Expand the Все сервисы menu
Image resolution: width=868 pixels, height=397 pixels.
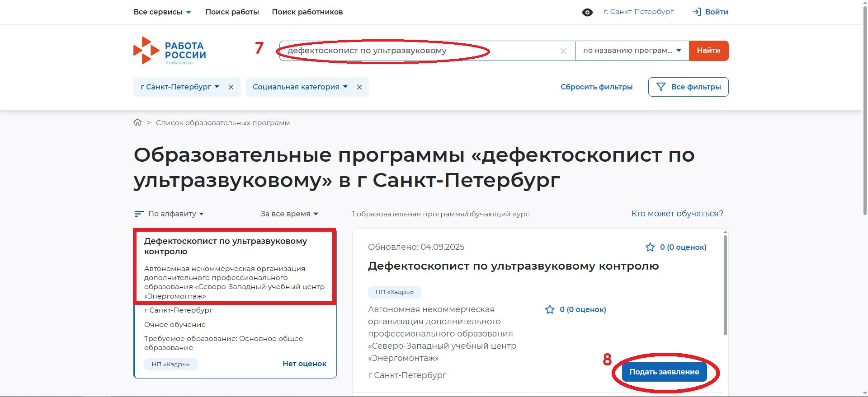coord(162,12)
